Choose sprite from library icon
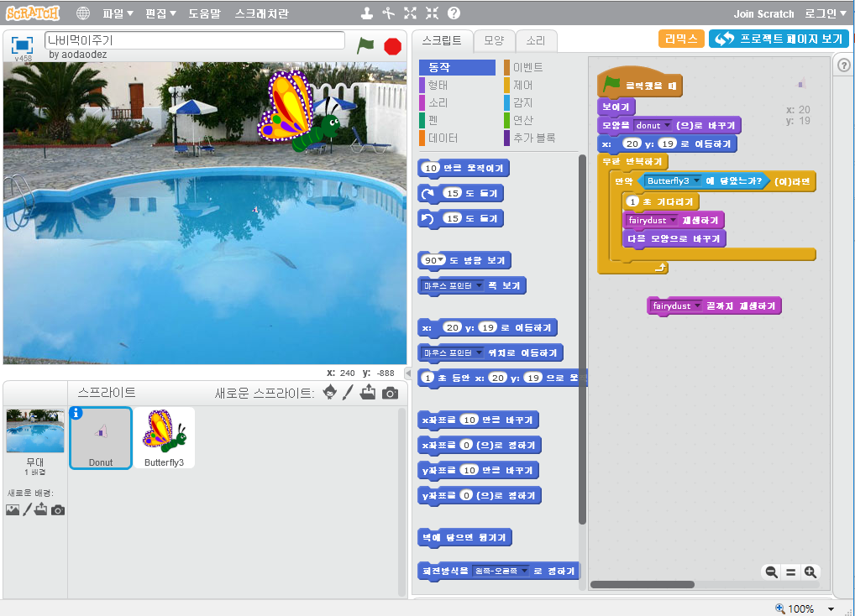The image size is (855, 616). click(x=330, y=393)
